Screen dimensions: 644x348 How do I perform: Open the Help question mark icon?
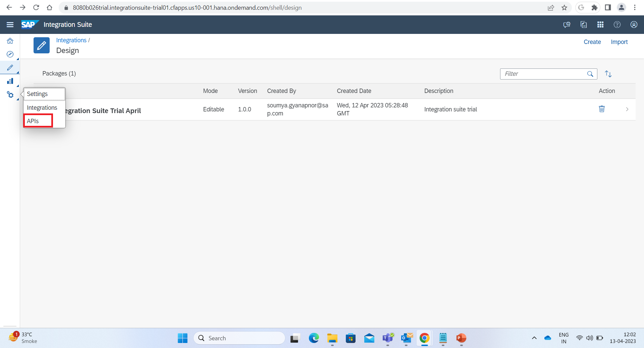pos(617,24)
